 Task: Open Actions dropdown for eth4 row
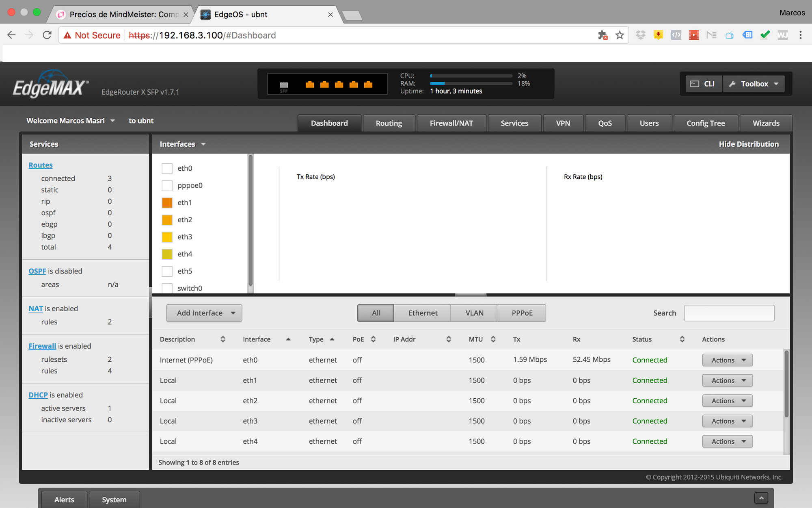tap(727, 441)
